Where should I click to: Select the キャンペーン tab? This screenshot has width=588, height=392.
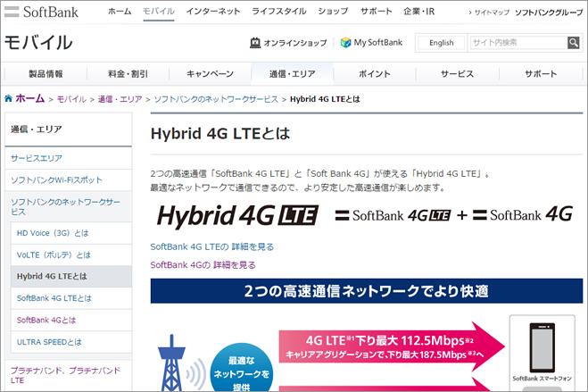(210, 74)
